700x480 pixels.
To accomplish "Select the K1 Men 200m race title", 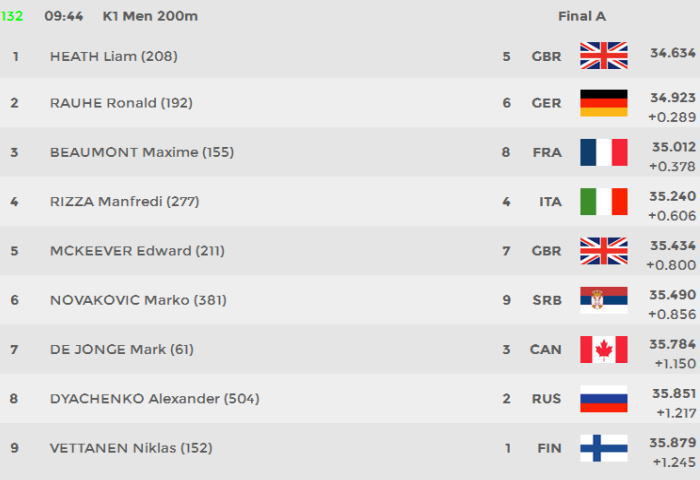I will (x=150, y=16).
